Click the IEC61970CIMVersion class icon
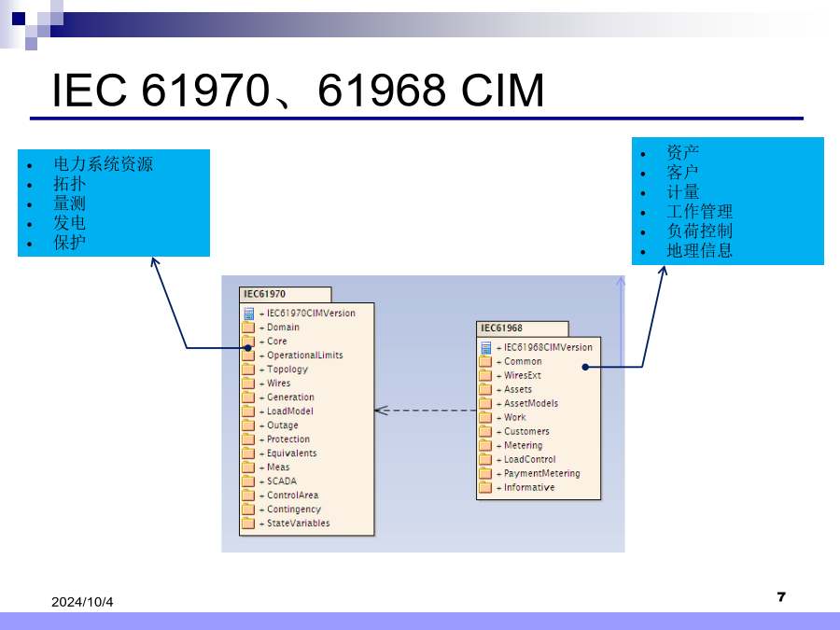840x630 pixels. [x=248, y=314]
